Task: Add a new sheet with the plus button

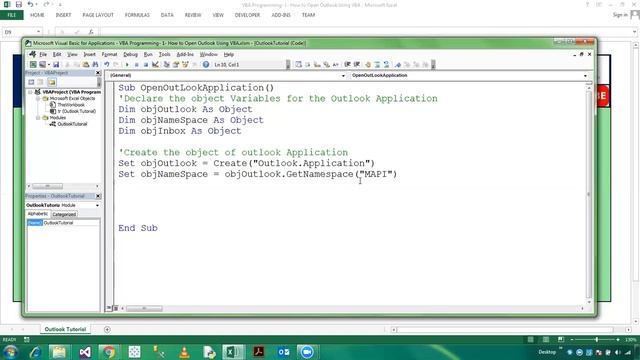Action: (x=107, y=329)
